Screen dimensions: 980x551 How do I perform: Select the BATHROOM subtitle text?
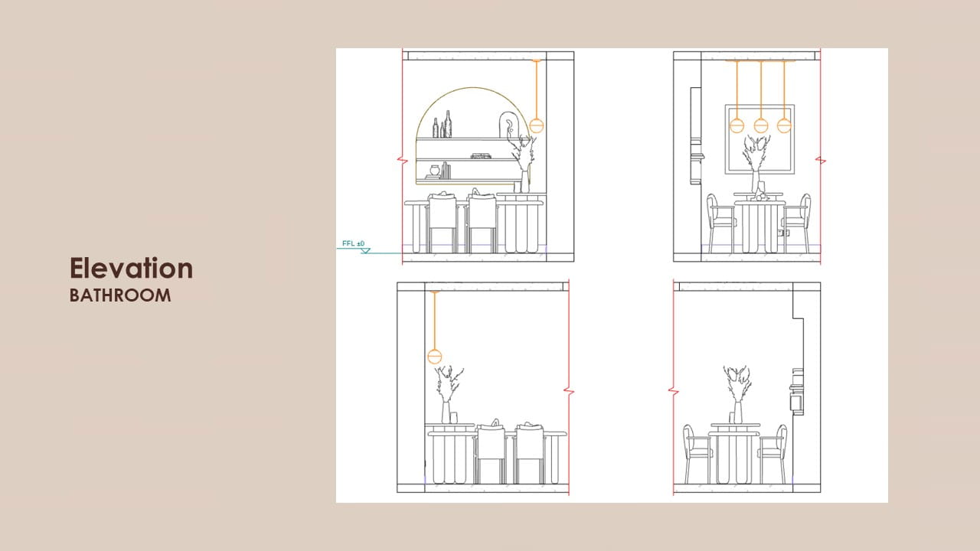tap(120, 295)
